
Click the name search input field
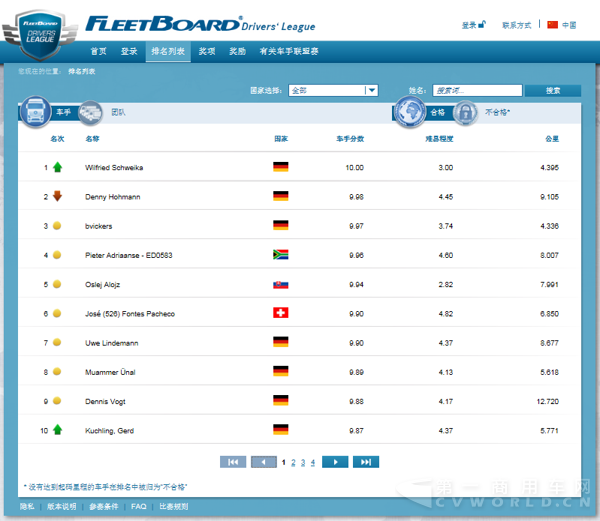tap(477, 90)
